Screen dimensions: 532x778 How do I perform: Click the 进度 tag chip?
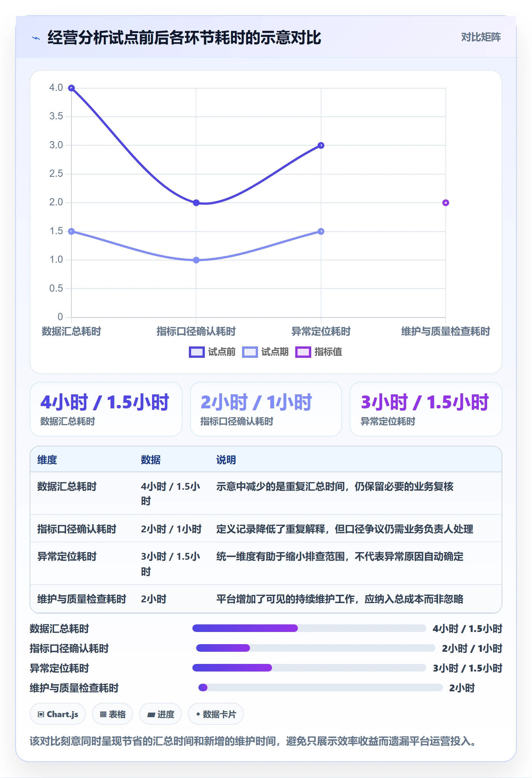click(x=160, y=714)
